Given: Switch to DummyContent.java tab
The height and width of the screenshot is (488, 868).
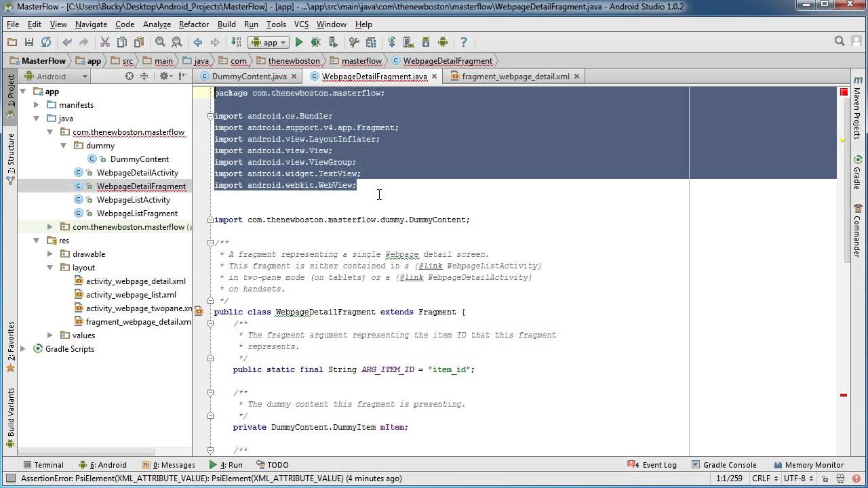Looking at the screenshot, I should click(x=249, y=77).
